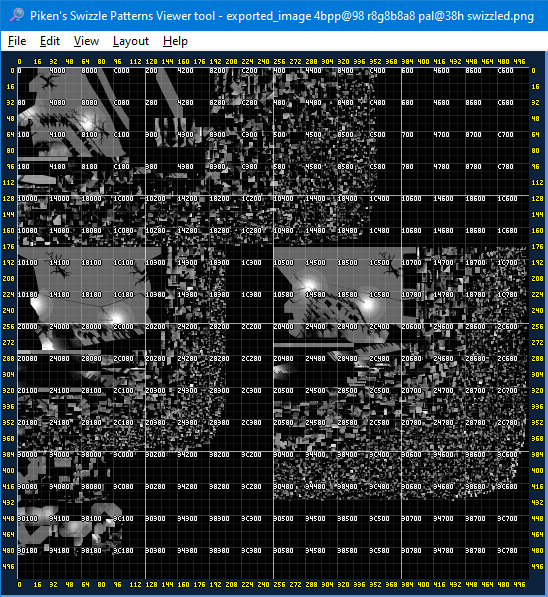Click the block address label 10700
Image resolution: width=548 pixels, height=597 pixels.
pyautogui.click(x=411, y=263)
